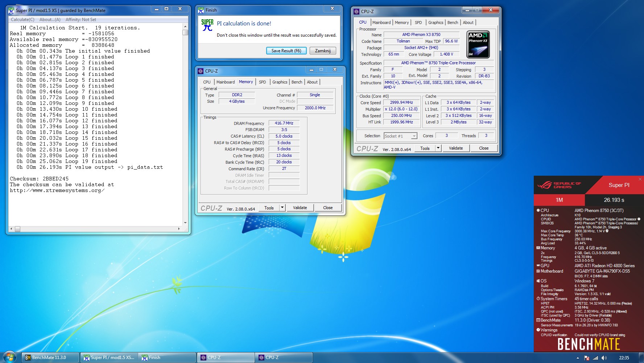Open the Action Center flag tray icon

[587, 358]
